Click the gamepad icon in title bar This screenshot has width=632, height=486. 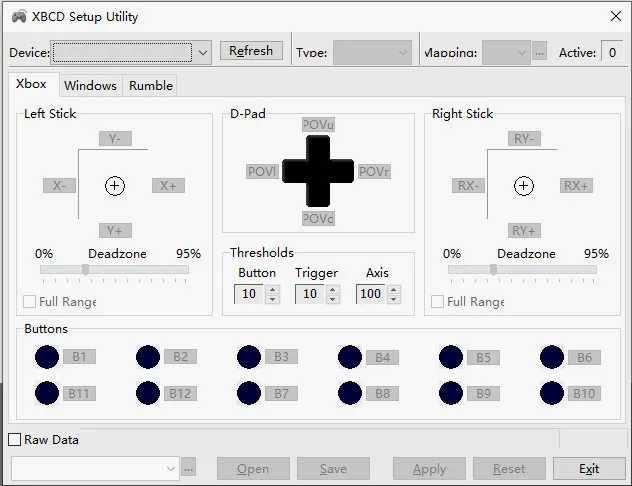pos(19,17)
